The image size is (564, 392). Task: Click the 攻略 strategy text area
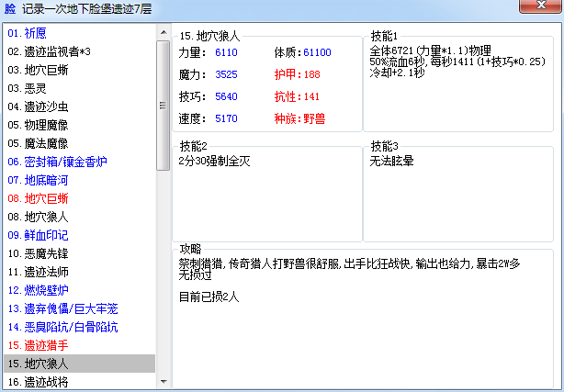coord(363,320)
